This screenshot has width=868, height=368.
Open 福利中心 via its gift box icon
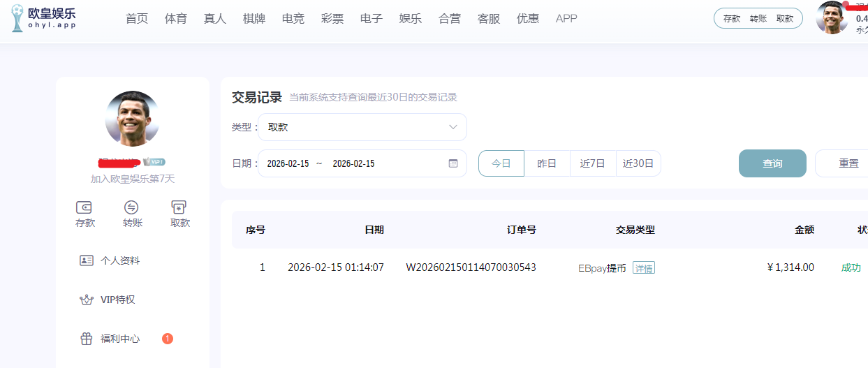tap(87, 339)
